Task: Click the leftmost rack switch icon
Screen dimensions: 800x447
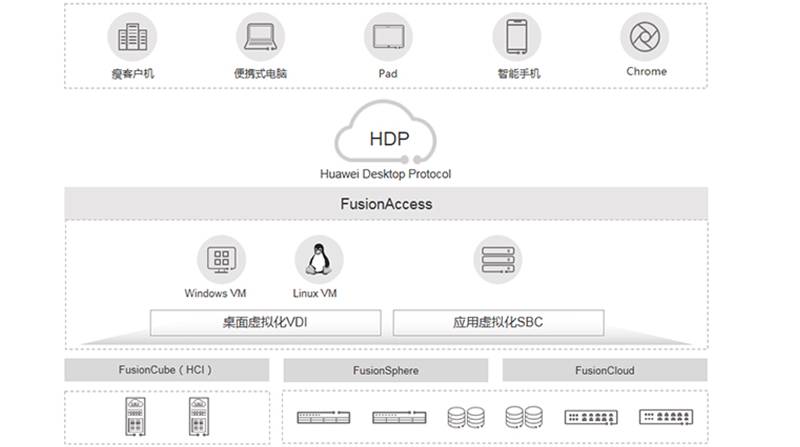Action: (323, 417)
